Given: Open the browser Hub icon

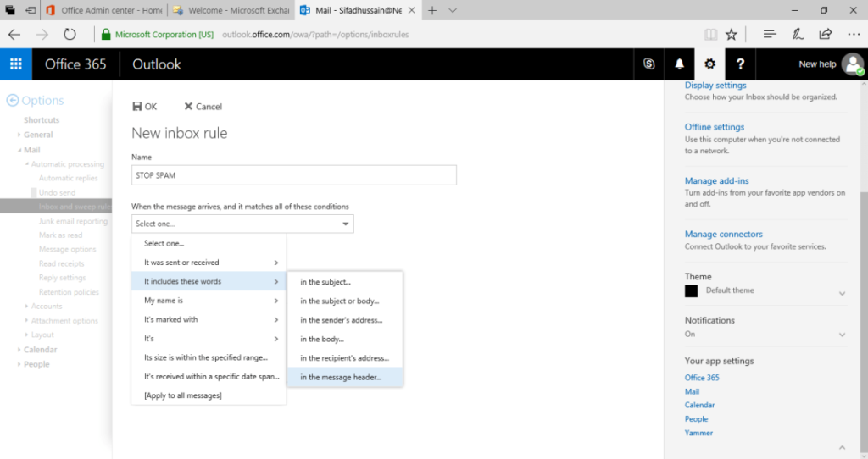Looking at the screenshot, I should click(770, 34).
